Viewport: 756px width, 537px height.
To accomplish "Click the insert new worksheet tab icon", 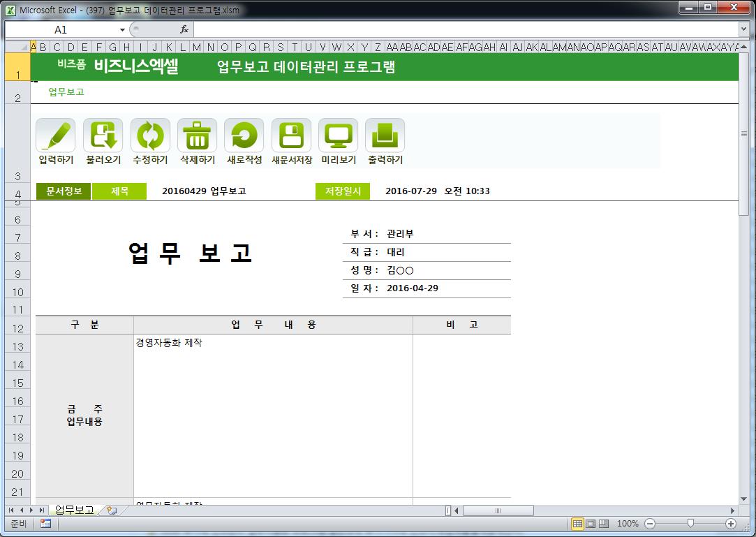I will [112, 510].
